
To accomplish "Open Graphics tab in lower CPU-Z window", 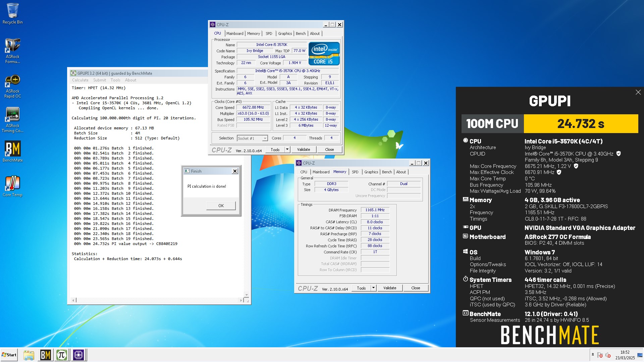I will click(x=371, y=172).
